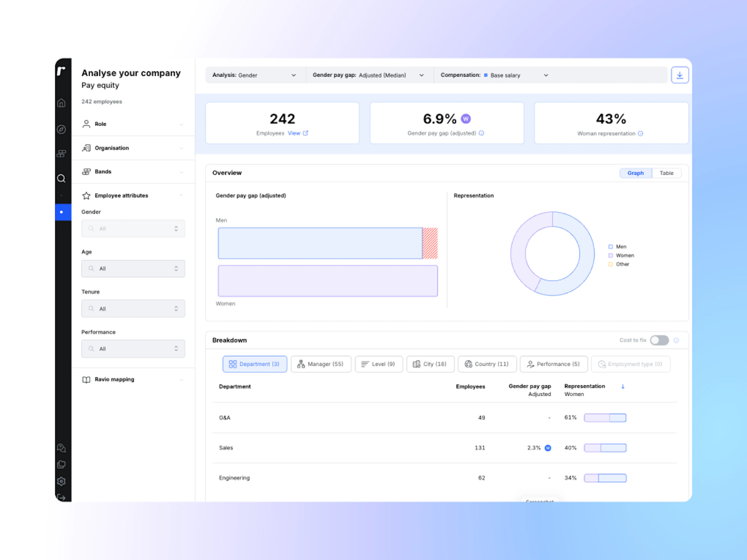Click the Organisation section icon
Viewport: 747px width, 560px height.
click(x=86, y=148)
